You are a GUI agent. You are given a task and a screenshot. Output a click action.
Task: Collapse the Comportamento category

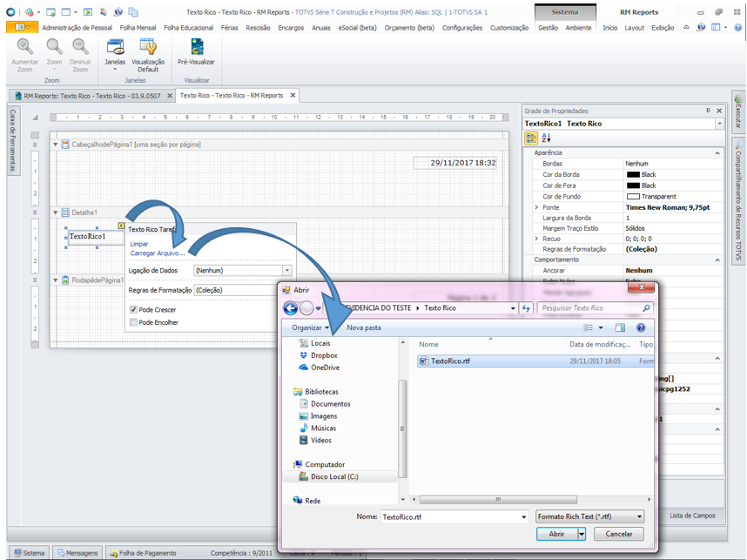pos(717,260)
